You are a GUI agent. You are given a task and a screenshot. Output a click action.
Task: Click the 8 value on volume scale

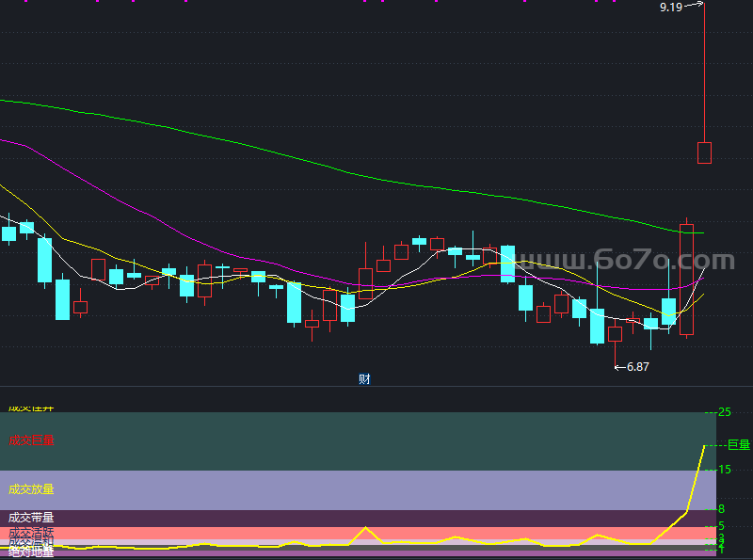click(721, 508)
